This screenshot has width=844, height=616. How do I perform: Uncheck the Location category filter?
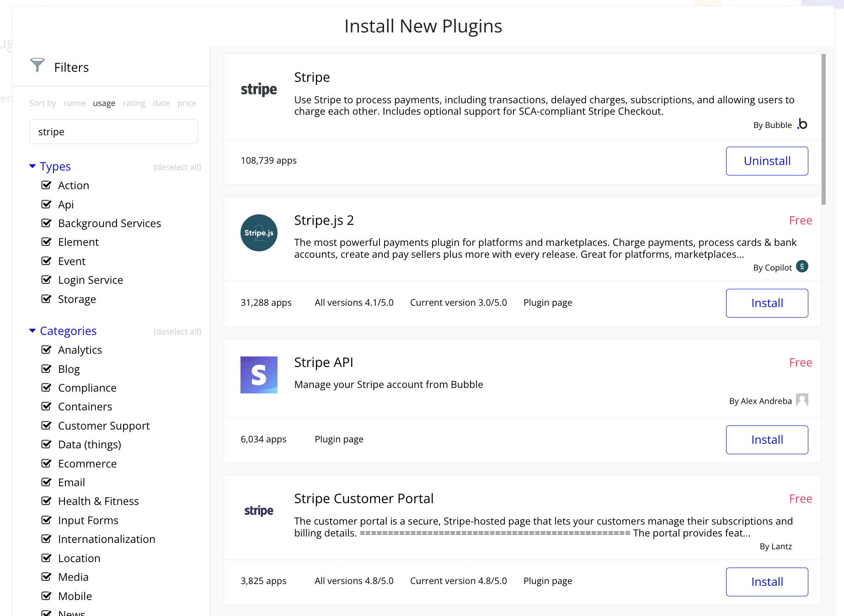[x=46, y=558]
